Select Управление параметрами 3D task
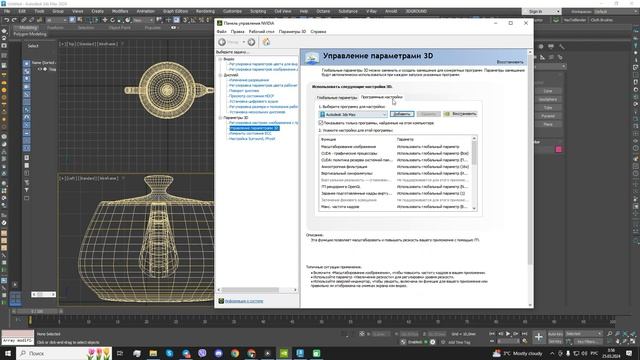 coord(254,128)
